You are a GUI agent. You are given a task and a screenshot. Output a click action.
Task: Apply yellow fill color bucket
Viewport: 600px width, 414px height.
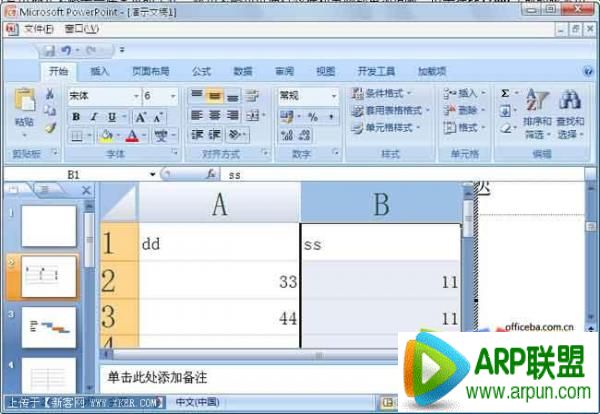[x=106, y=135]
